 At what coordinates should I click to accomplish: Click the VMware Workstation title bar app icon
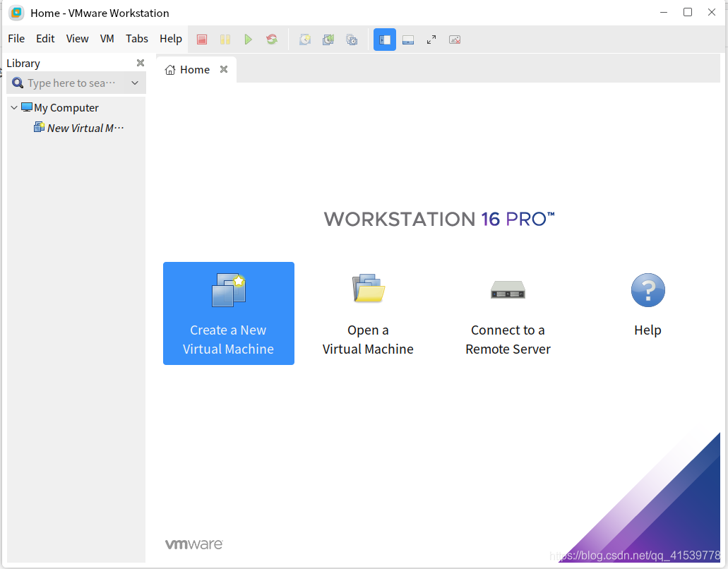16,13
